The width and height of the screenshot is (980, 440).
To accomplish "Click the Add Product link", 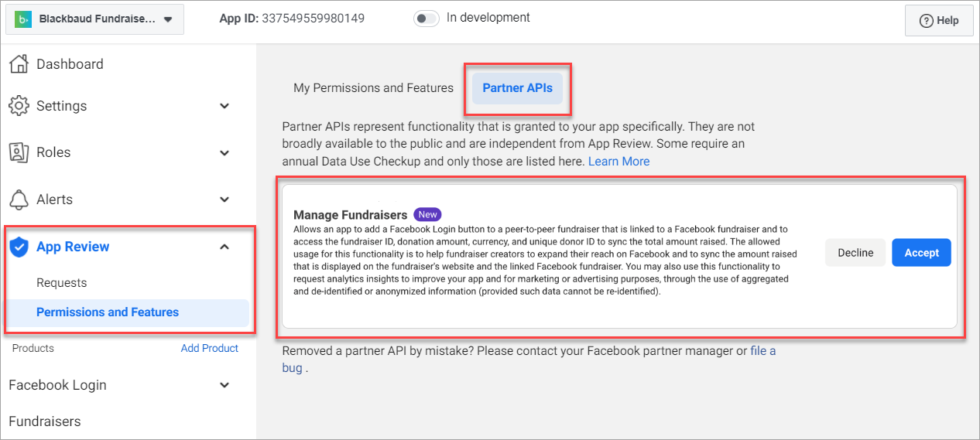I will (x=210, y=349).
